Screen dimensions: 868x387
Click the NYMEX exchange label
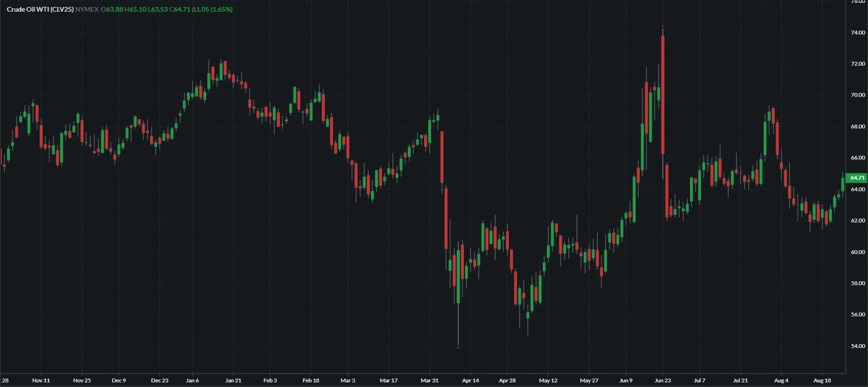coord(87,9)
